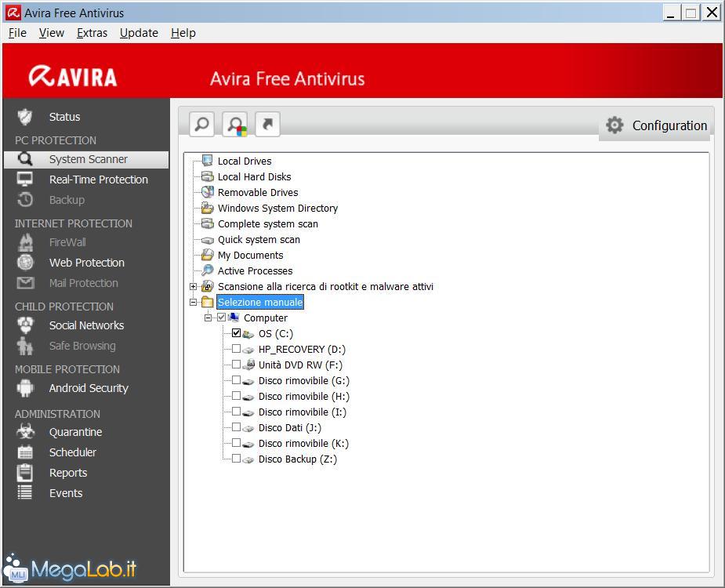Screen dimensions: 725x588
Task: Click the Events list icon
Action: point(25,492)
